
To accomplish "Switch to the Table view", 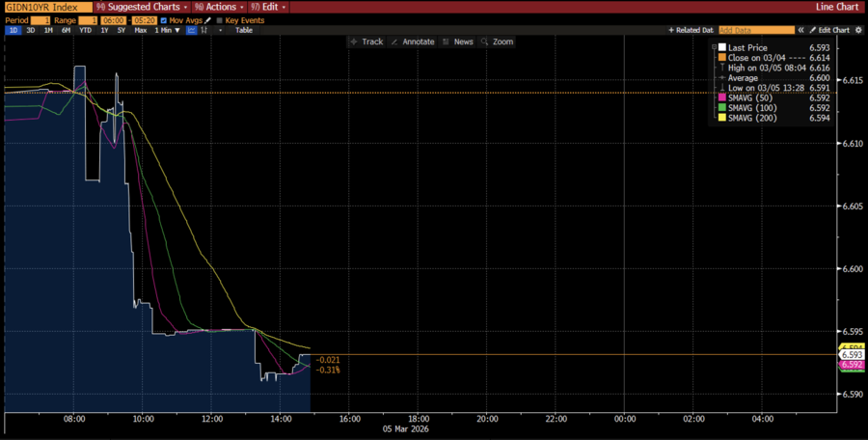I will tap(245, 30).
